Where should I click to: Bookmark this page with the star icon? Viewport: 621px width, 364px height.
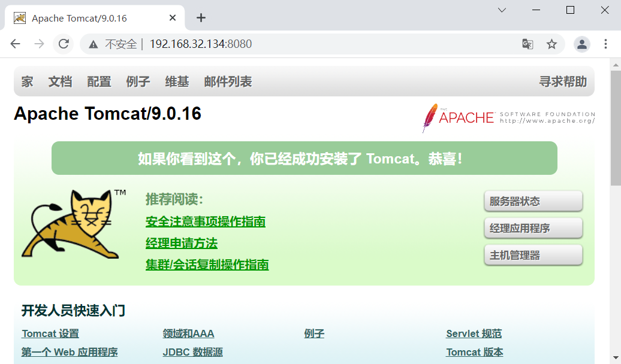pos(551,44)
